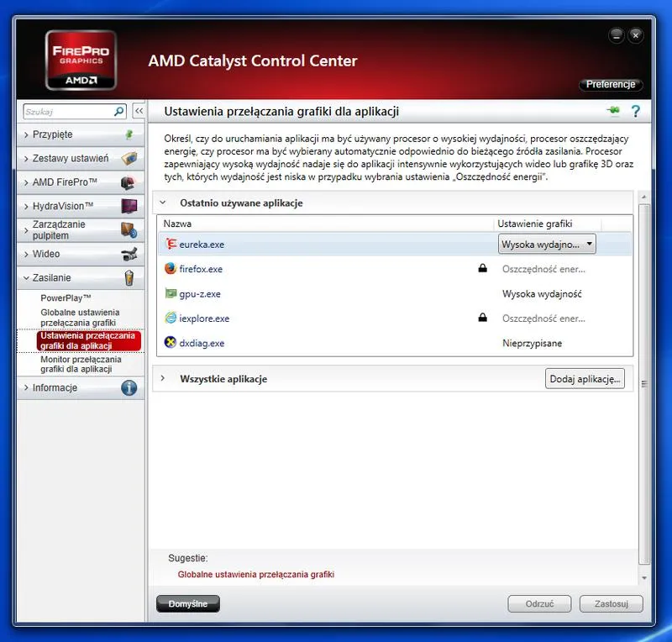Screen dimensions: 672x642
Task: Click the Dodaj aplikację button
Action: coord(585,379)
